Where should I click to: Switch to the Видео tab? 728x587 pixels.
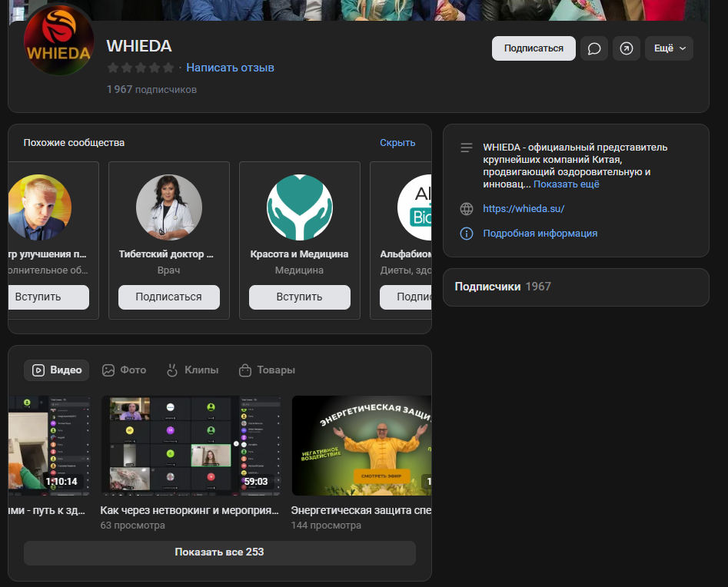[57, 370]
